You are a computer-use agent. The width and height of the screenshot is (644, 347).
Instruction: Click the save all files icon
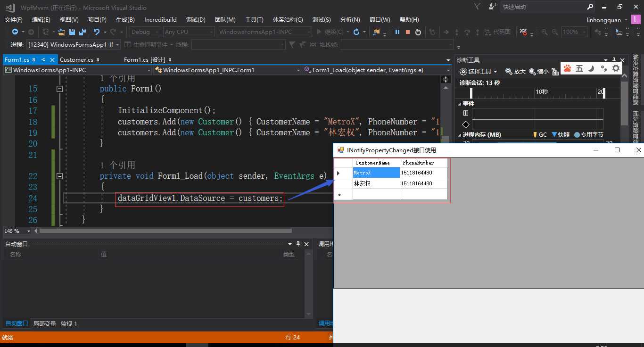click(x=83, y=32)
